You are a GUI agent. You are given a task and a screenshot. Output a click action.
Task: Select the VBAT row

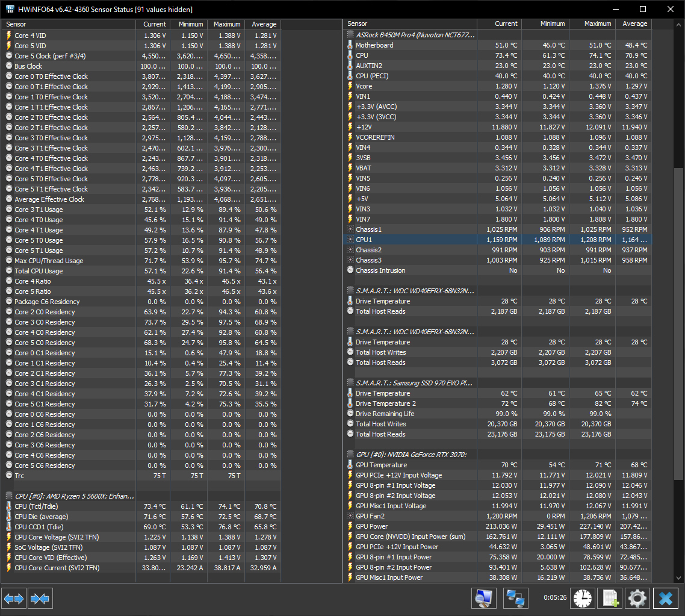tap(498, 168)
